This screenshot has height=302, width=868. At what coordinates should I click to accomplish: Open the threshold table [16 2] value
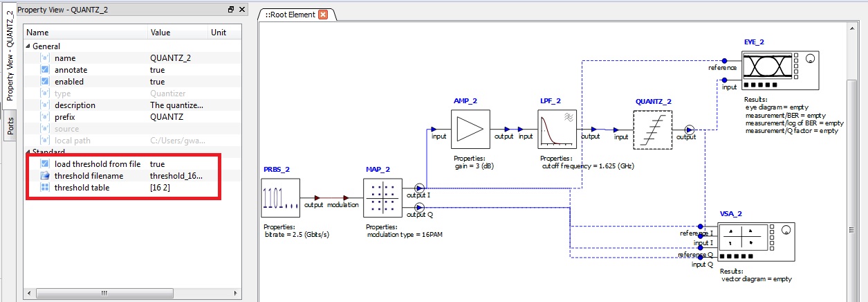(178, 188)
